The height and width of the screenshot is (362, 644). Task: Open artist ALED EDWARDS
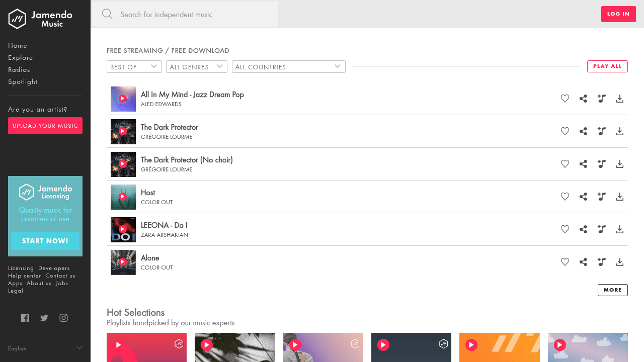[x=161, y=104]
